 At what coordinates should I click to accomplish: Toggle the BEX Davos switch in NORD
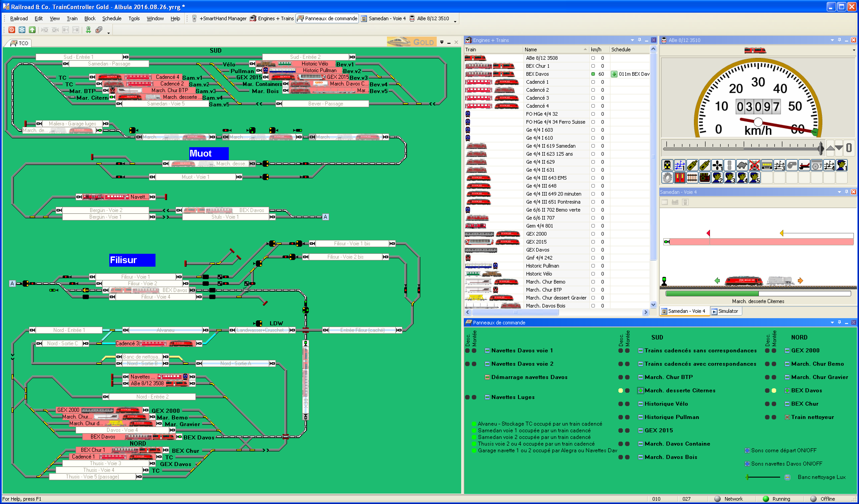(x=787, y=391)
